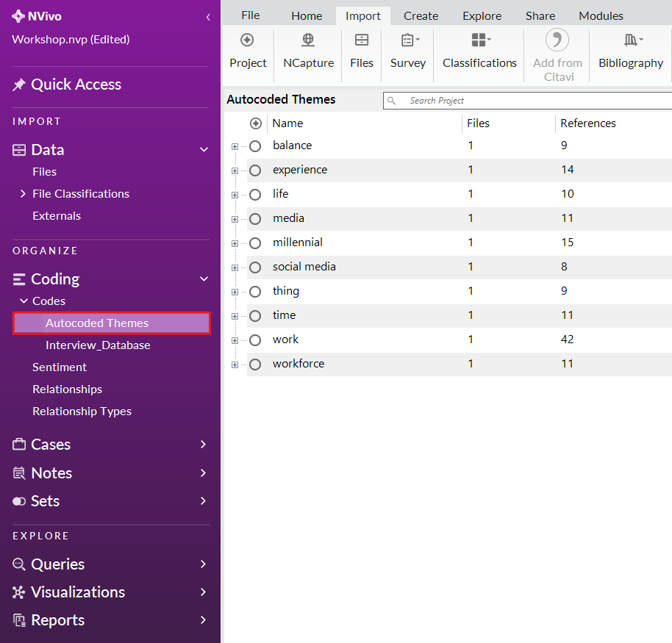This screenshot has height=643, width=672.
Task: Expand the workforce code node
Action: [235, 365]
